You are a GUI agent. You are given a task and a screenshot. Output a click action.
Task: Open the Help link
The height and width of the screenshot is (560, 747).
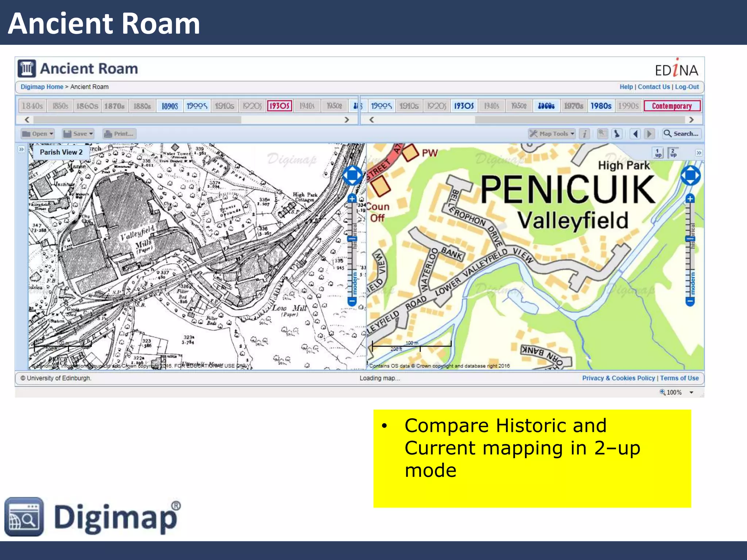(x=626, y=87)
